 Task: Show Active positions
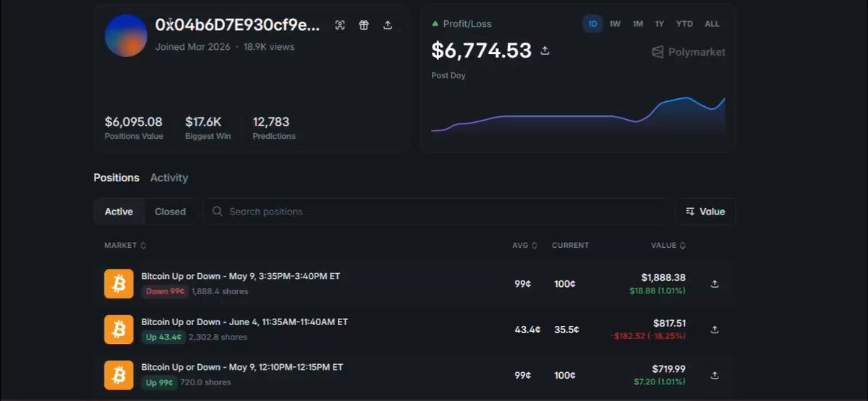pos(119,212)
